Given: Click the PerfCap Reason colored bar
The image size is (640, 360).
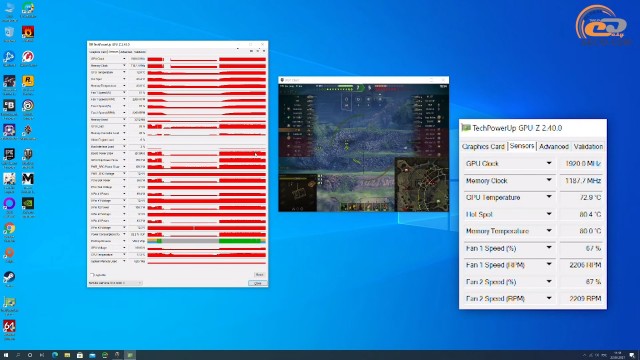Looking at the screenshot, I should [207, 241].
